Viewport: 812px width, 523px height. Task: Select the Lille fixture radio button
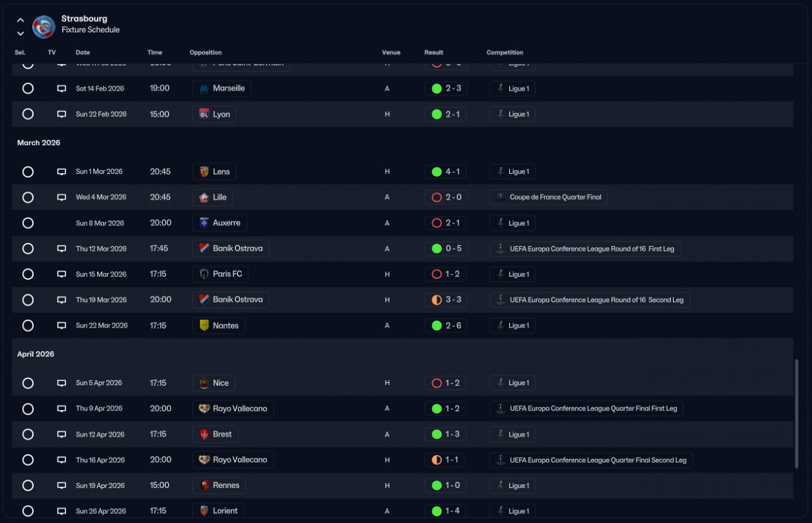(x=28, y=197)
